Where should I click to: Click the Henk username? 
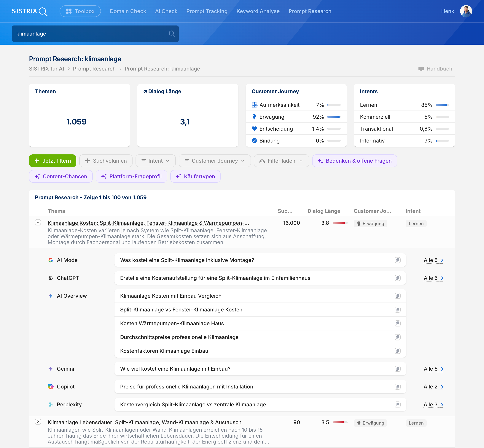[x=447, y=11]
